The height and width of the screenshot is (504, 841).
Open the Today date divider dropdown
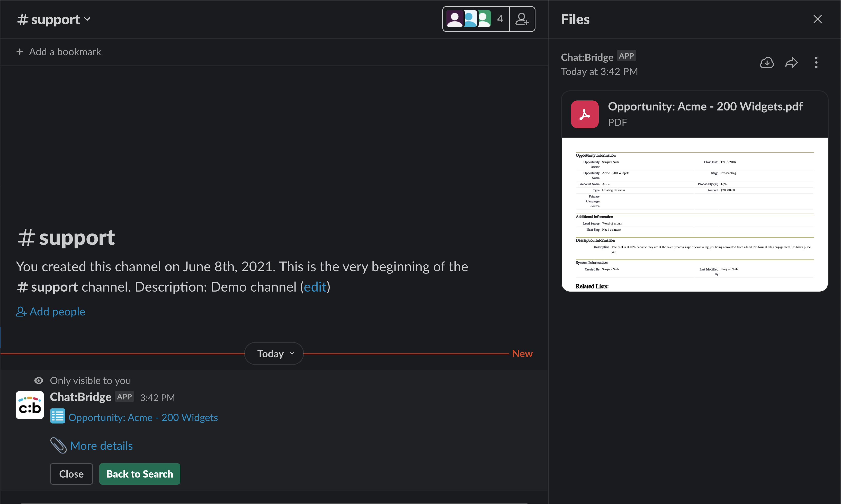tap(274, 353)
